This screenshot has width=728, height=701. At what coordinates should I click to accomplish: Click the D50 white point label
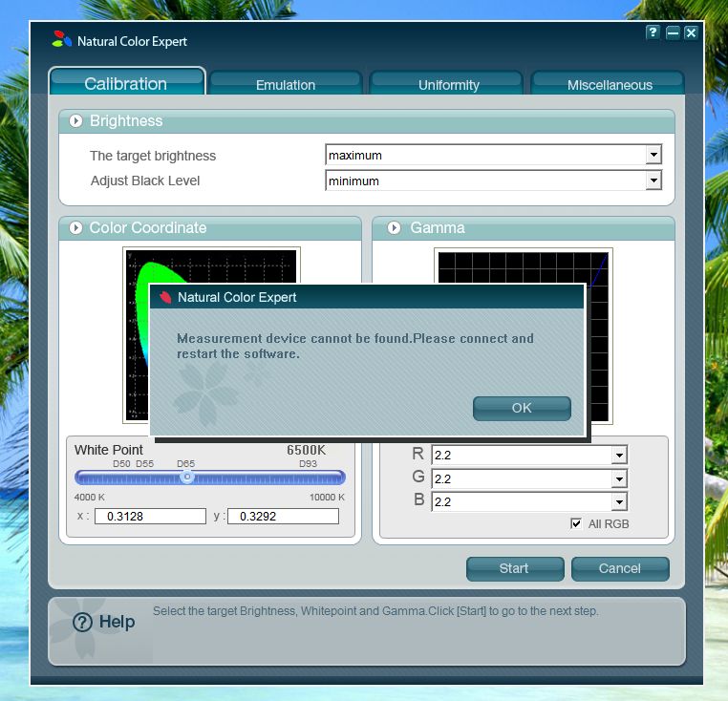tap(121, 464)
